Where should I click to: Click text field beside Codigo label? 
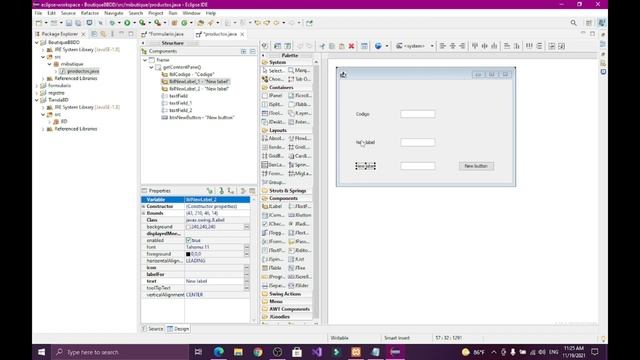[418, 114]
